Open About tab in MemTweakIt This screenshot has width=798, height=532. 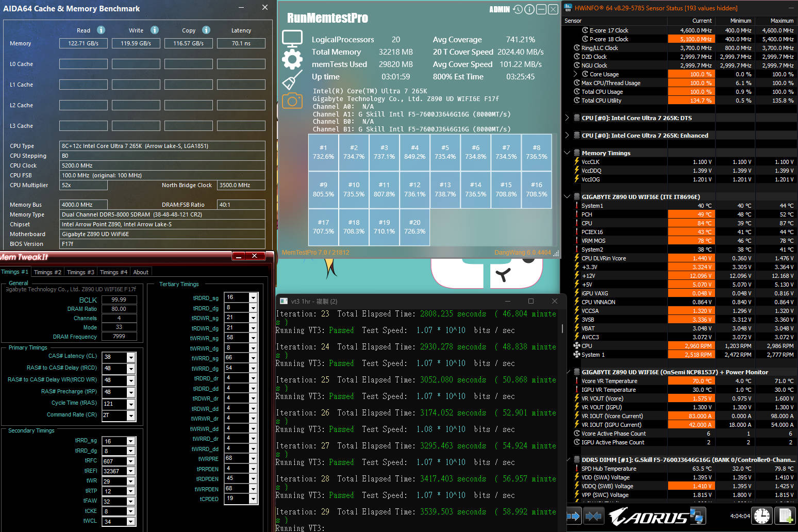tap(141, 272)
